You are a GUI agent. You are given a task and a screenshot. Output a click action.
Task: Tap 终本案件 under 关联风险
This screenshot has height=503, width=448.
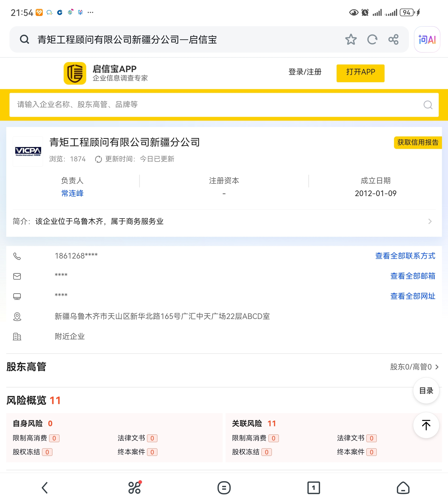(357, 452)
